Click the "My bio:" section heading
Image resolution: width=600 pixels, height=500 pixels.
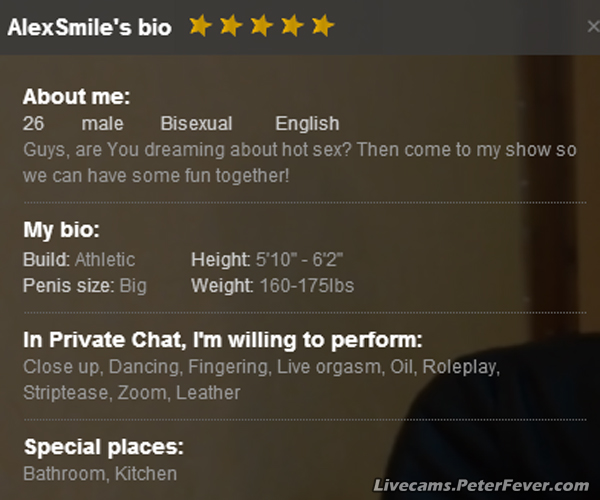[x=61, y=231]
